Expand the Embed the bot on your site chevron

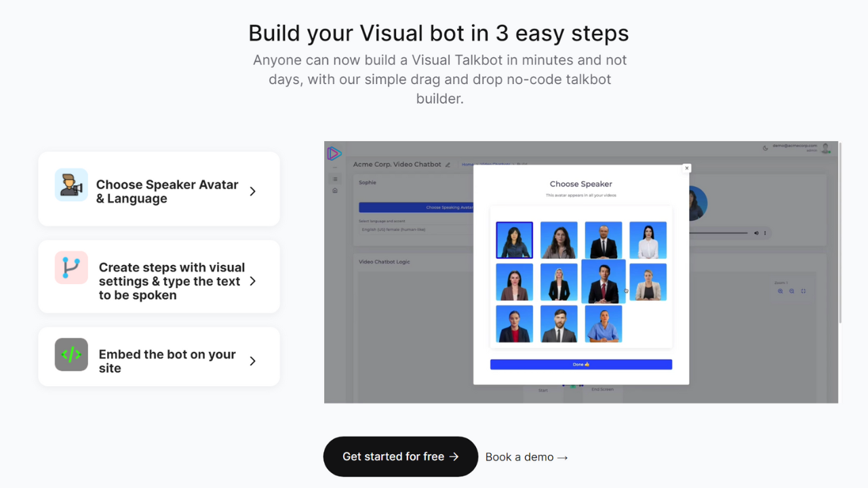[x=252, y=361]
